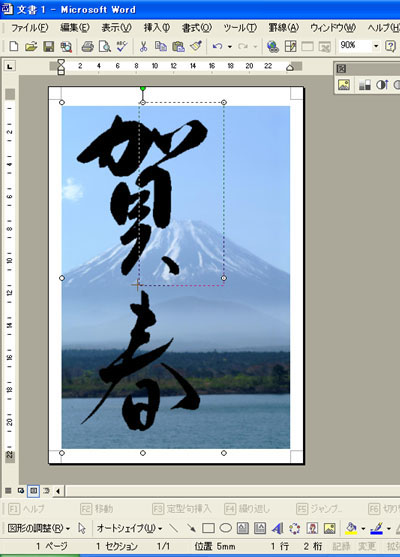Click the Cut scissors icon

[x=144, y=47]
